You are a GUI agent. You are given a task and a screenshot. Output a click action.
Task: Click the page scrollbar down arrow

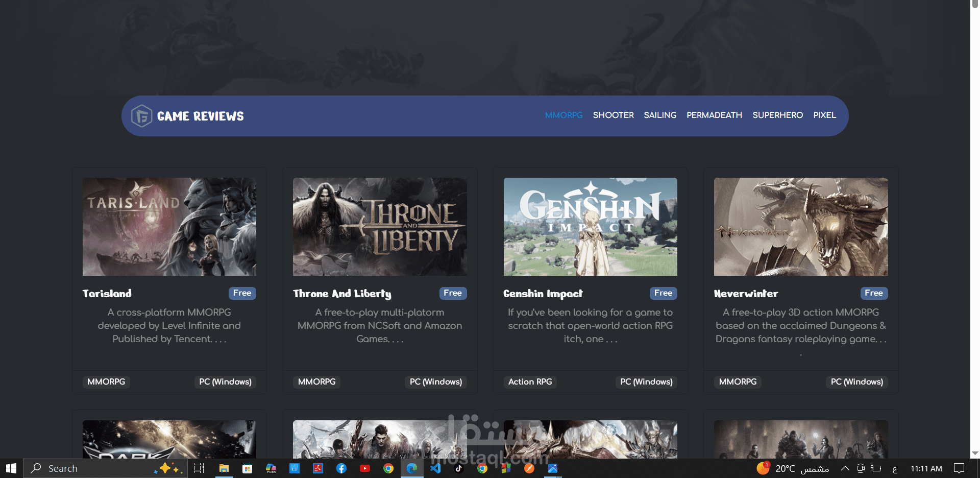point(975,453)
